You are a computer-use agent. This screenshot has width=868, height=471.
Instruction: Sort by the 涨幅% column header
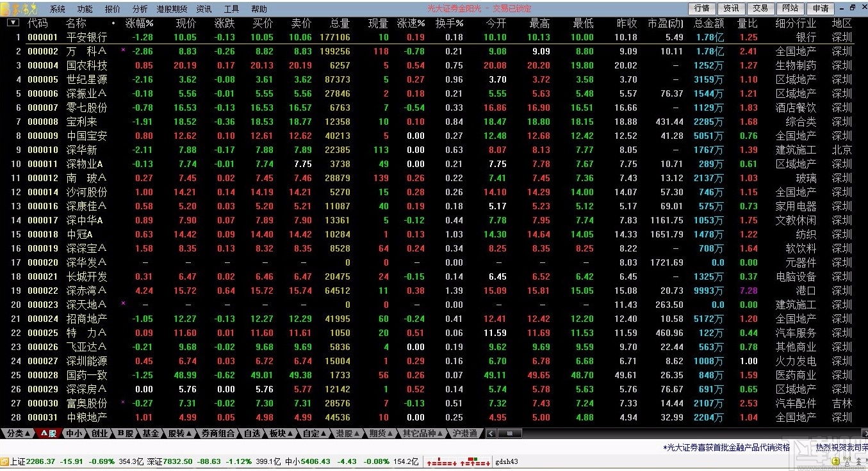point(139,23)
